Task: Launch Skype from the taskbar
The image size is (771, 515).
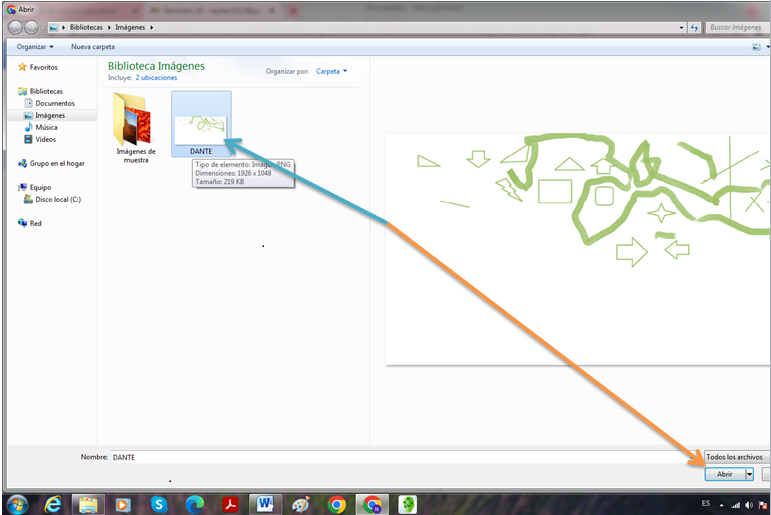Action: (x=159, y=505)
